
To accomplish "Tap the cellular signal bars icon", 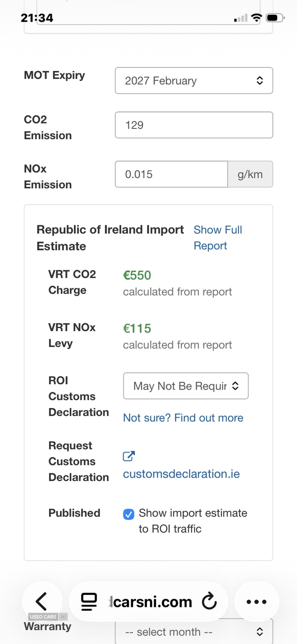I will pos(241,18).
